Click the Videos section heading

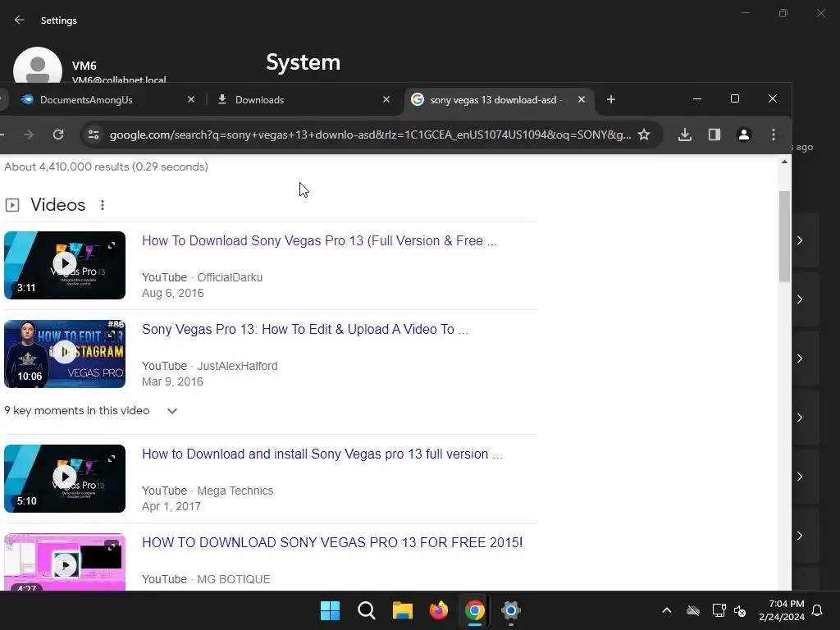pos(58,204)
